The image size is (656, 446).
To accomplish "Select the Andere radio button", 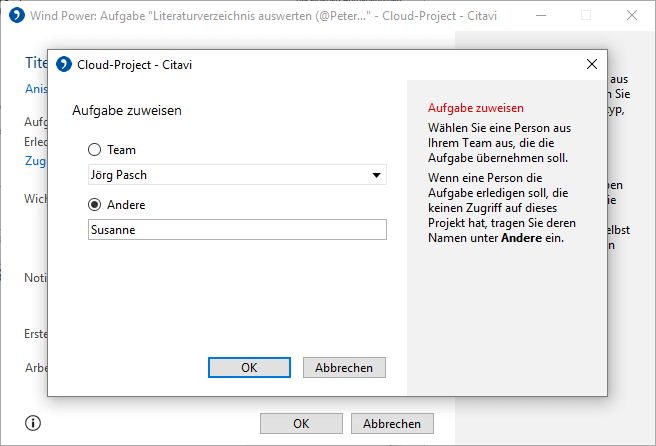I will pos(95,205).
